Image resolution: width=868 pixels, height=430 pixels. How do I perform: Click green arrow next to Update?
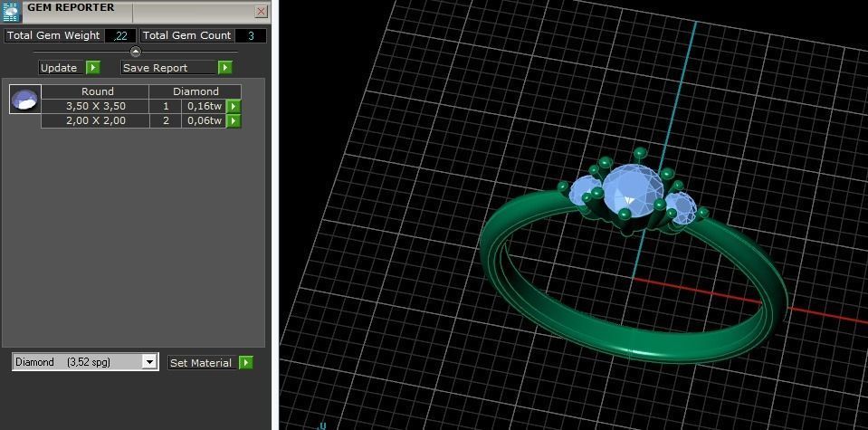[93, 68]
